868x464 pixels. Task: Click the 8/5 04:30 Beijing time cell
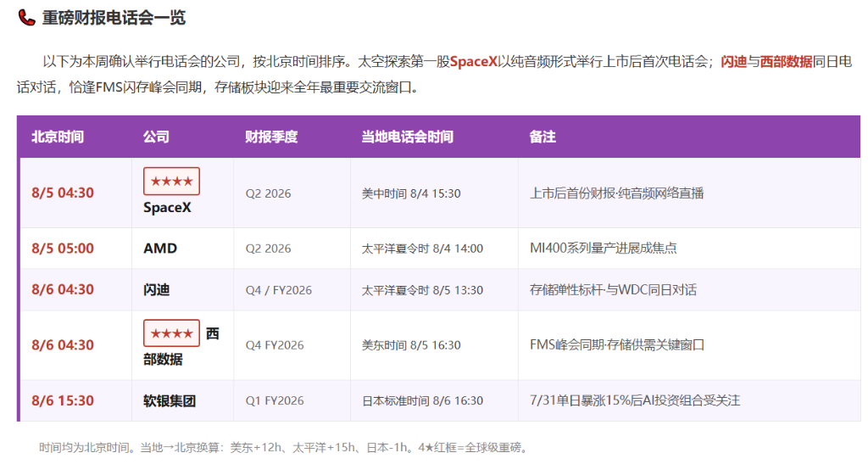point(63,193)
